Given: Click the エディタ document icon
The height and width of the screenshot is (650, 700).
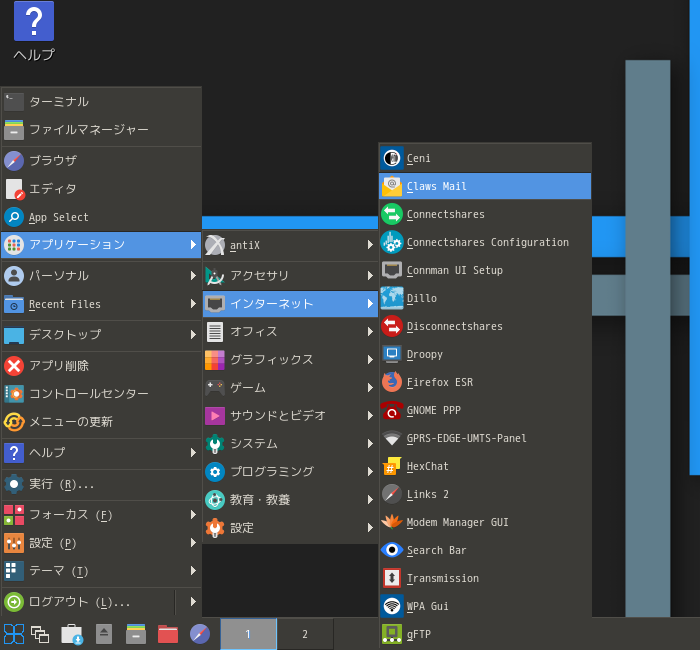Looking at the screenshot, I should coord(15,189).
